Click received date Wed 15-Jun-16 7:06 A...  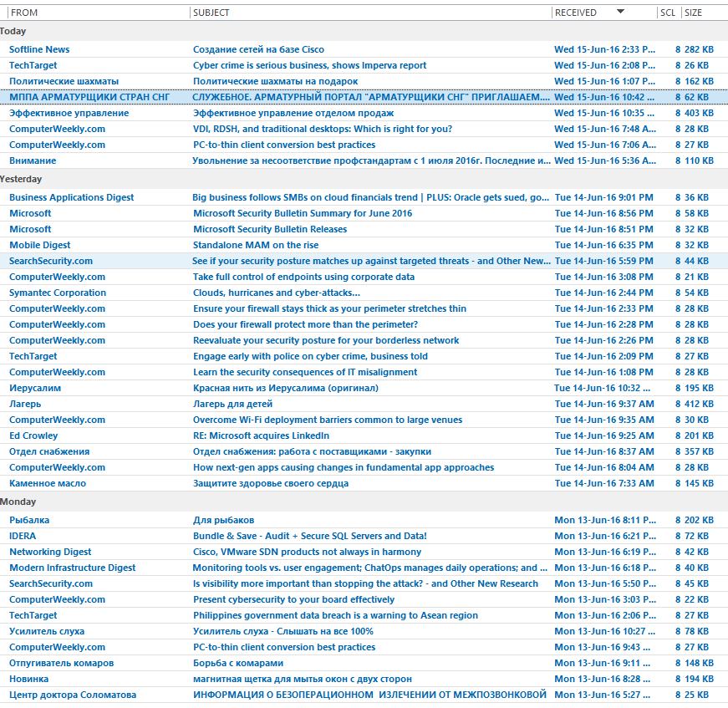point(605,145)
